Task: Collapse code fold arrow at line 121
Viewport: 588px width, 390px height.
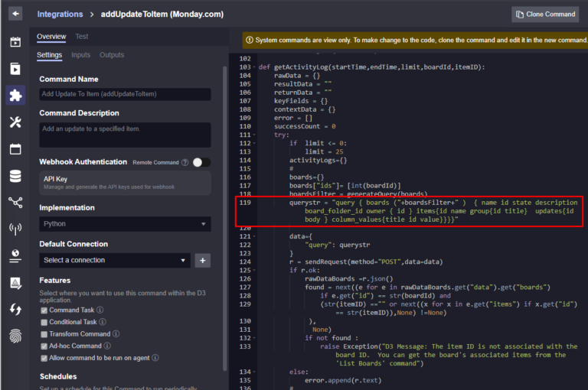Action: pyautogui.click(x=254, y=236)
